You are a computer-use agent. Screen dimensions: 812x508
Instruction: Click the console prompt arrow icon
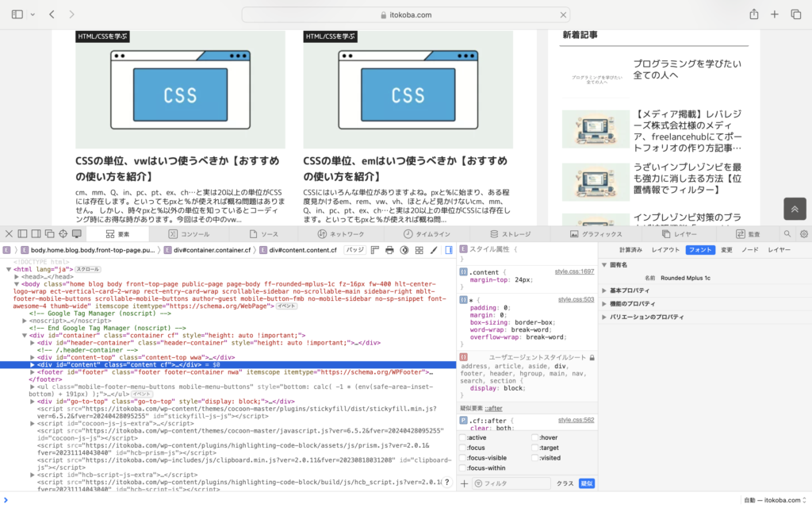click(6, 500)
